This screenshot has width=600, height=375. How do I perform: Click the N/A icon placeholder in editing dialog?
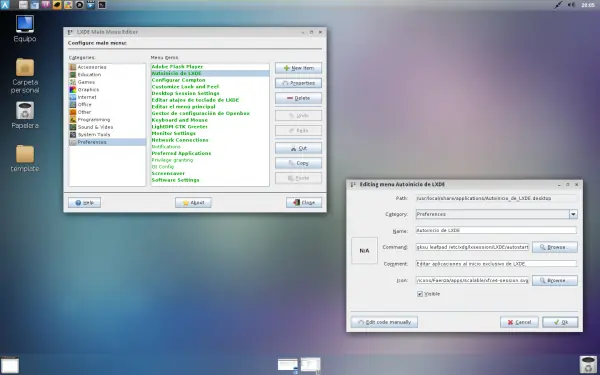click(364, 251)
